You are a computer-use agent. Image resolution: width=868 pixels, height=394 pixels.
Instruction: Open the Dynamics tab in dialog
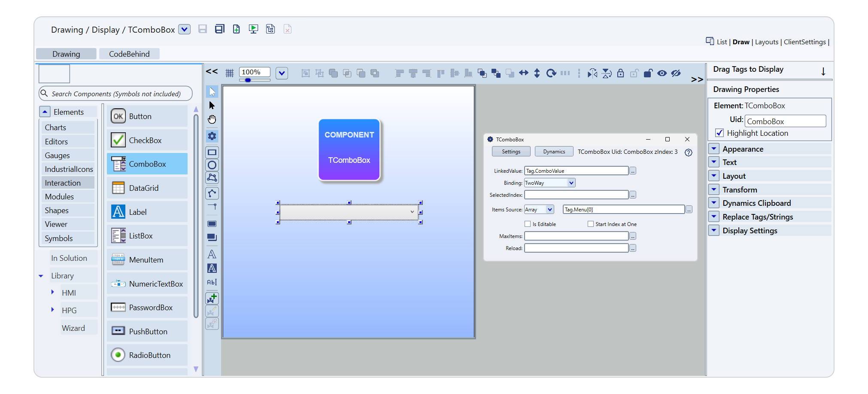[x=554, y=152]
